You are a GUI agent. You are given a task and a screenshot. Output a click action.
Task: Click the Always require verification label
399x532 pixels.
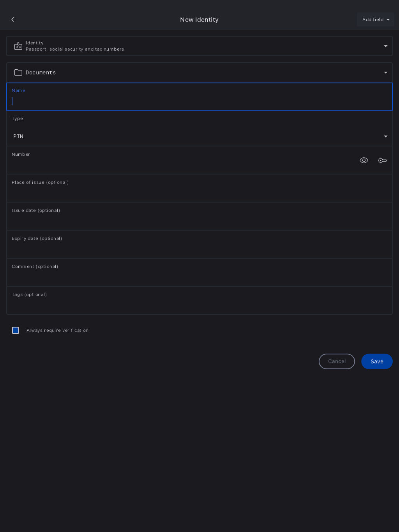[x=58, y=330]
